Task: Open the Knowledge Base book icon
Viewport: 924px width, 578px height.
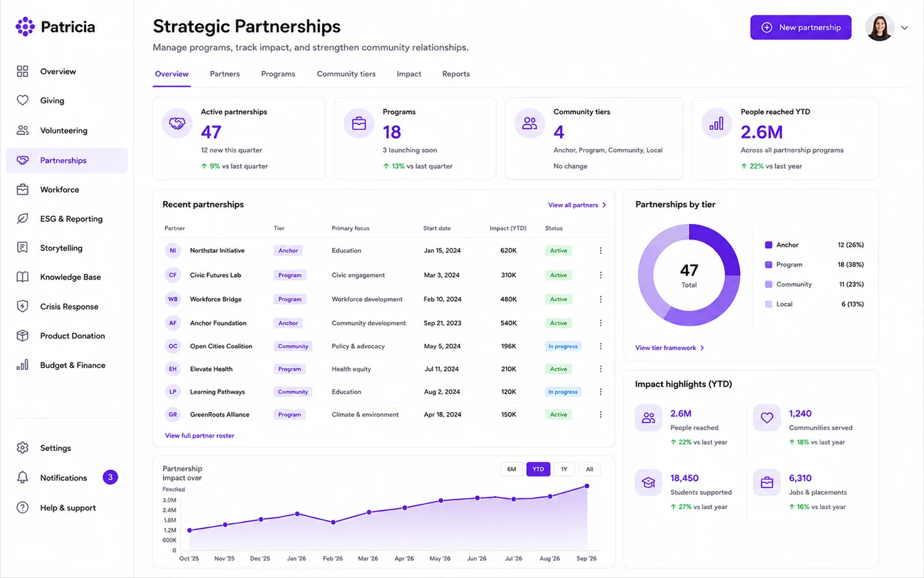Action: pyautogui.click(x=23, y=277)
